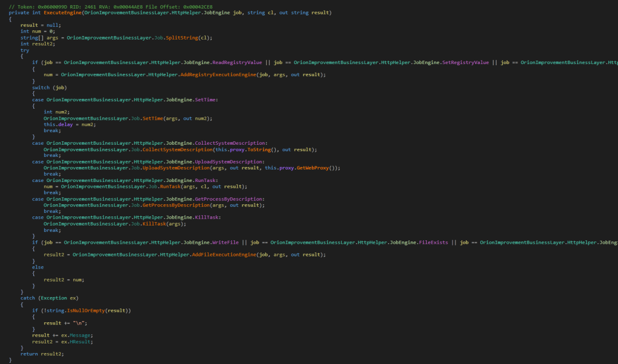Click the Job.SetTime call with out num2
Image resolution: width=618 pixels, height=364 pixels.
pos(153,118)
